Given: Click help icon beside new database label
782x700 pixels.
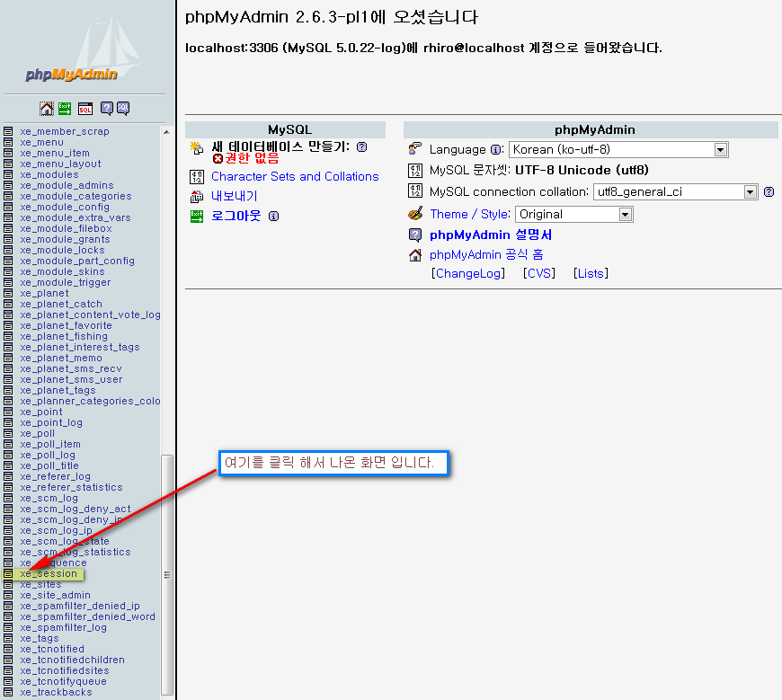Looking at the screenshot, I should point(362,146).
